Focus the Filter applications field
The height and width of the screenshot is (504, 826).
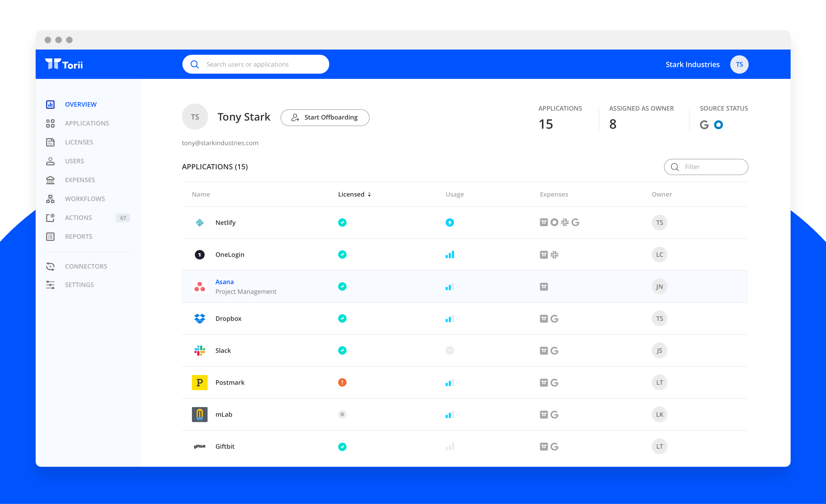point(711,167)
